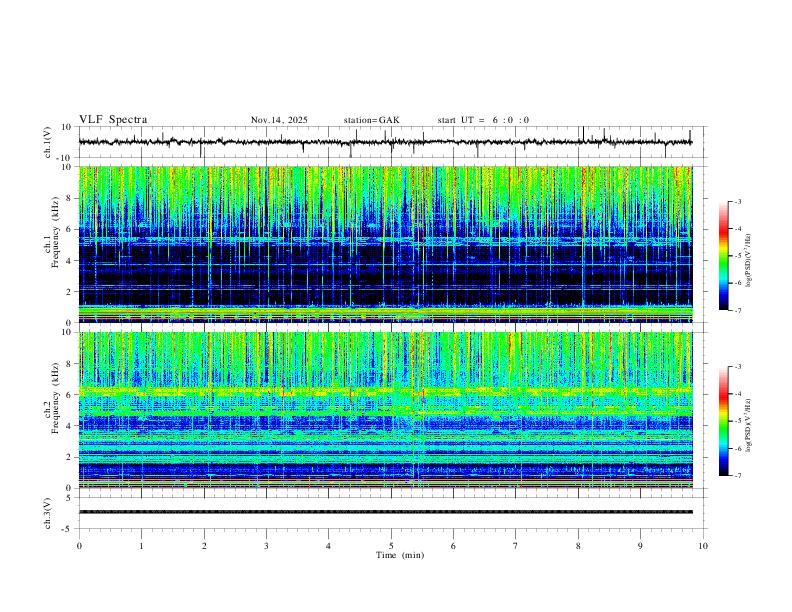792x612 pixels.
Task: Click time axis tick label "1"
Action: point(141,546)
